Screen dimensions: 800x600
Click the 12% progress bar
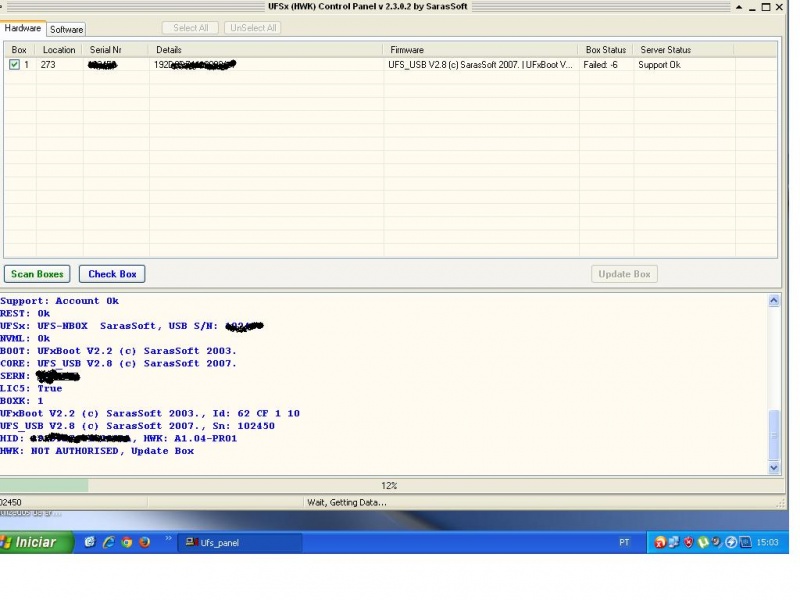pos(390,486)
